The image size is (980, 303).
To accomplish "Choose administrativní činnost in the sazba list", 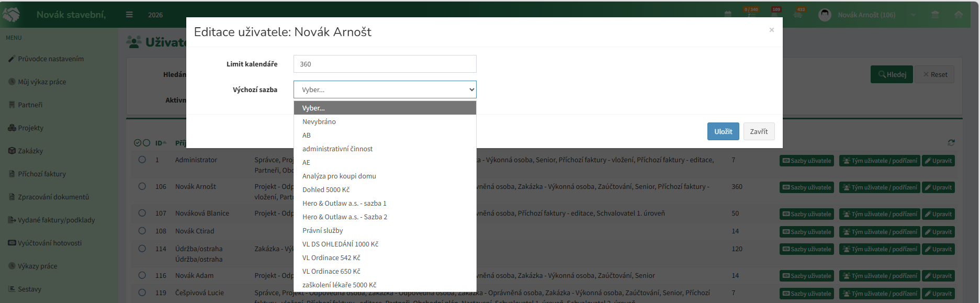I will coord(385,149).
